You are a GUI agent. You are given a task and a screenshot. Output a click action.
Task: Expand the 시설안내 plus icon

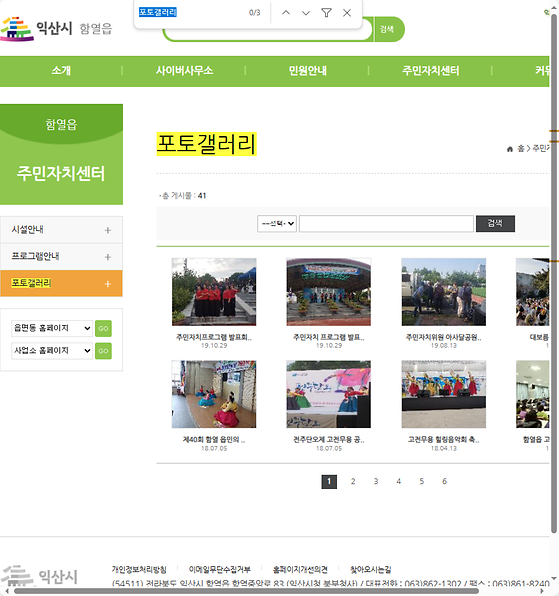(x=108, y=230)
